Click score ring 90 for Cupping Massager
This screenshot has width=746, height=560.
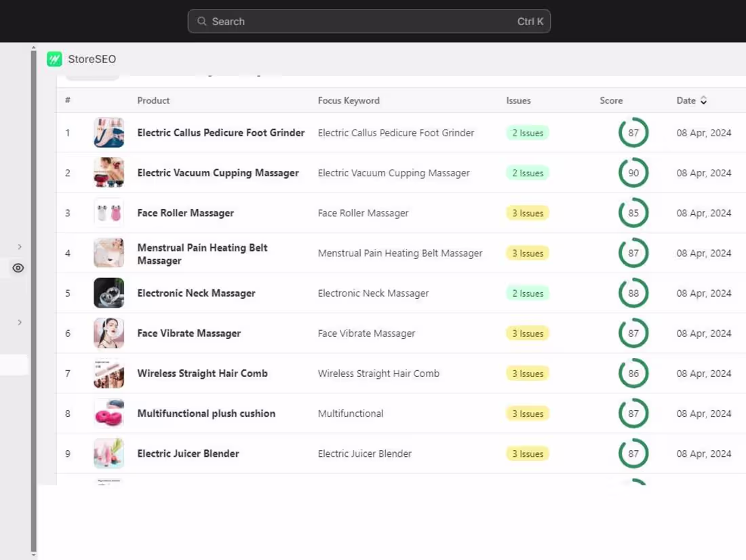(x=633, y=173)
